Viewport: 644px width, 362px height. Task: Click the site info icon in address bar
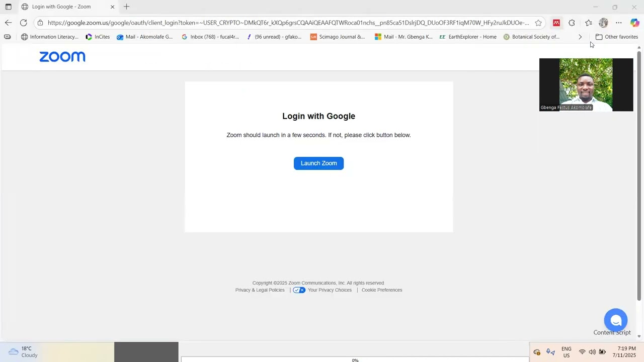coord(40,23)
